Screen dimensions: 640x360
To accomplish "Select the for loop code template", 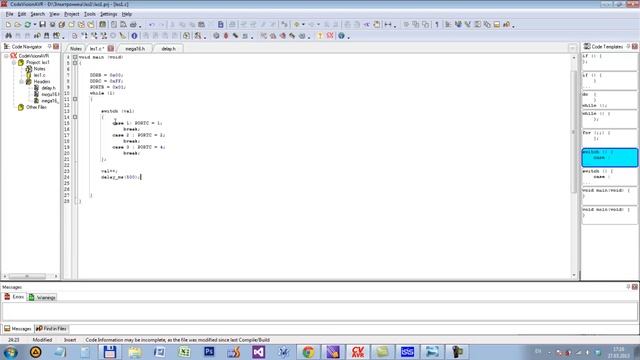I will (x=609, y=138).
